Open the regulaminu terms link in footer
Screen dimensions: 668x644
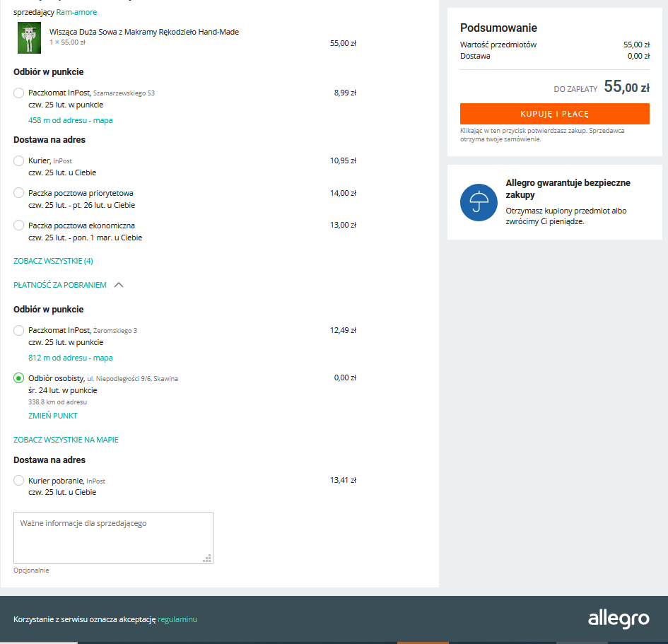(x=177, y=619)
